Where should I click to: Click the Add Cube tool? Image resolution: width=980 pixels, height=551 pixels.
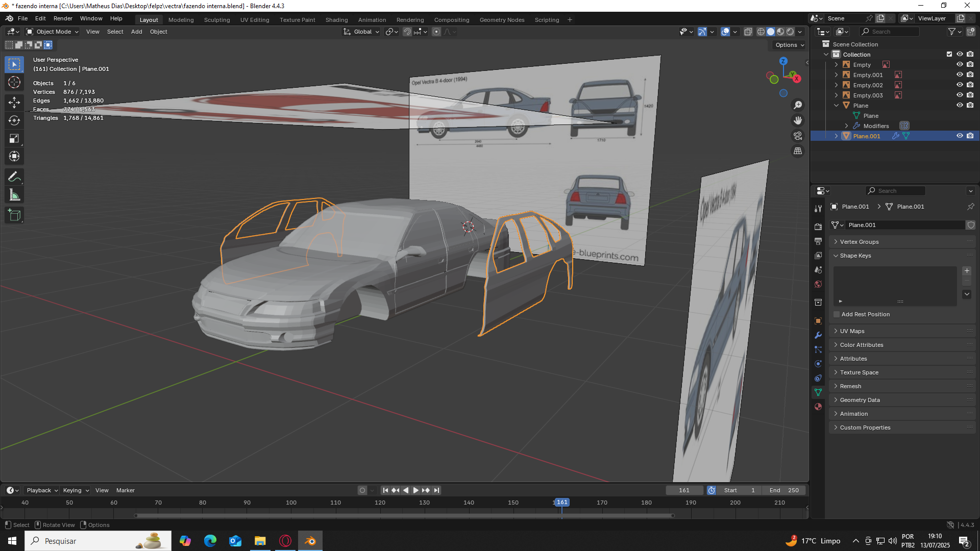(x=14, y=215)
